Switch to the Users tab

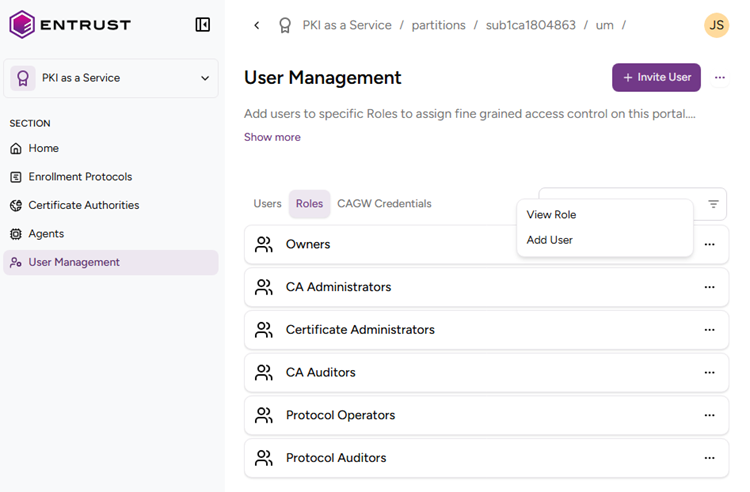click(x=267, y=204)
